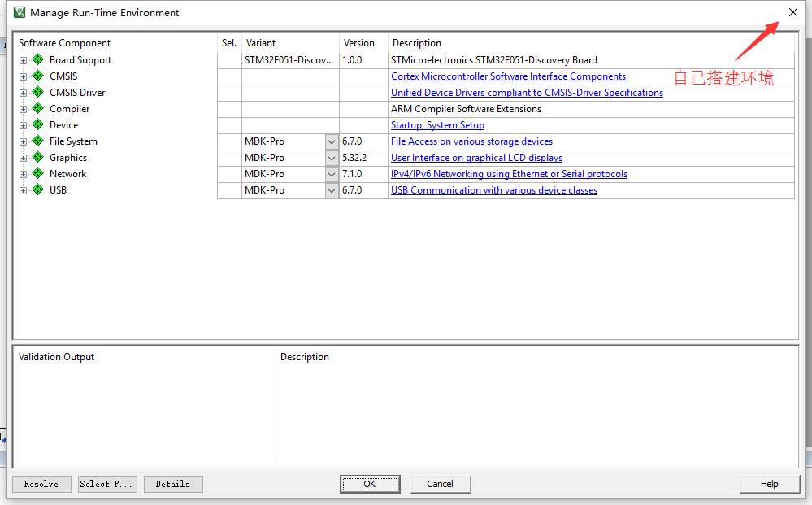Click the Board Support green diamond icon
Screen dimensions: 812x505
38,59
